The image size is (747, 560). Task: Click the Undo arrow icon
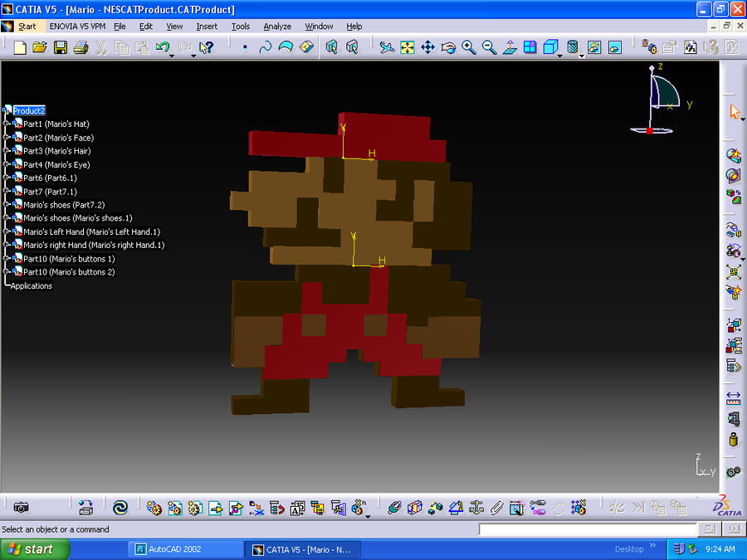tap(163, 46)
